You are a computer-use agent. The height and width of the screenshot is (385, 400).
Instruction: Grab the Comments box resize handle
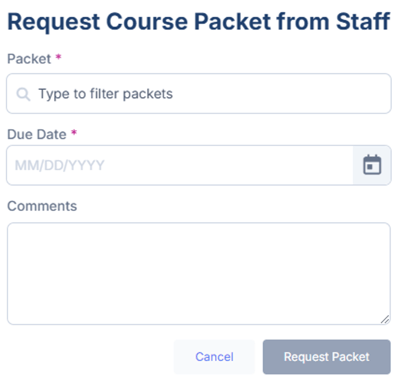385,319
